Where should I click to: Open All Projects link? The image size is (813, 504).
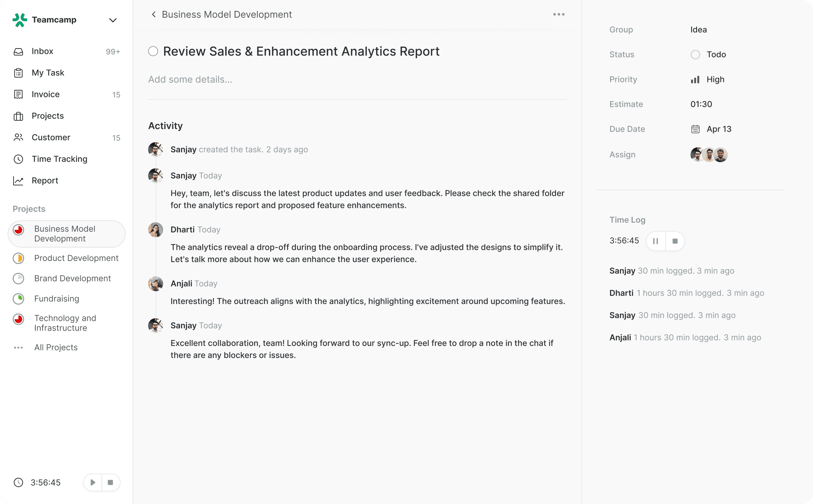[x=56, y=348]
